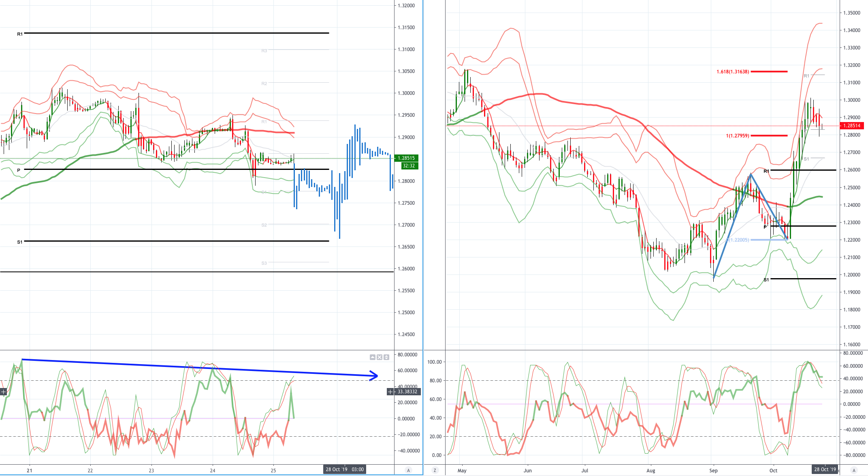Move the left indicator pane up
The height and width of the screenshot is (476, 868).
click(373, 357)
